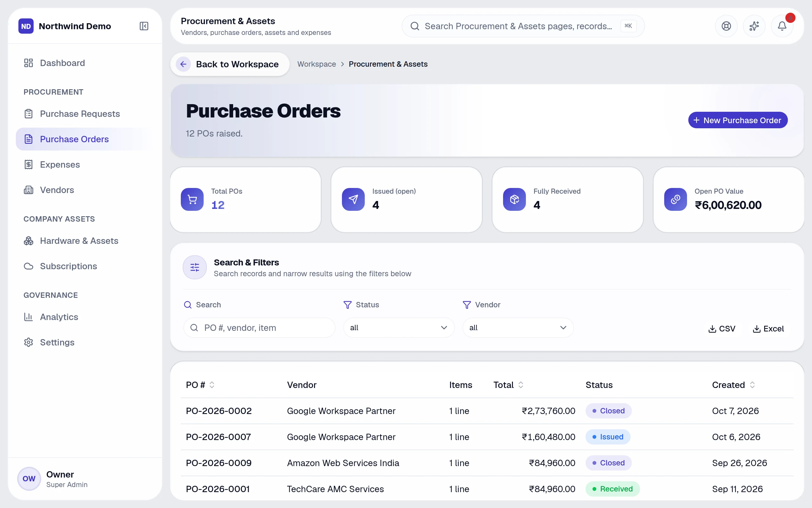Click Closed badge on PO-2026-0002 row
The height and width of the screenshot is (508, 812).
click(608, 411)
